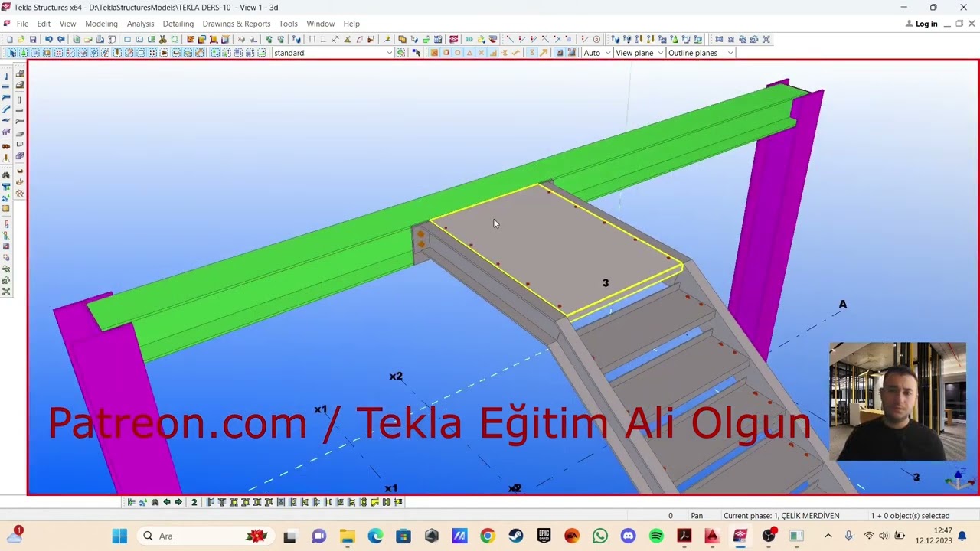Click the green forward arrow icon
Image resolution: width=980 pixels, height=551 pixels.
tap(178, 502)
